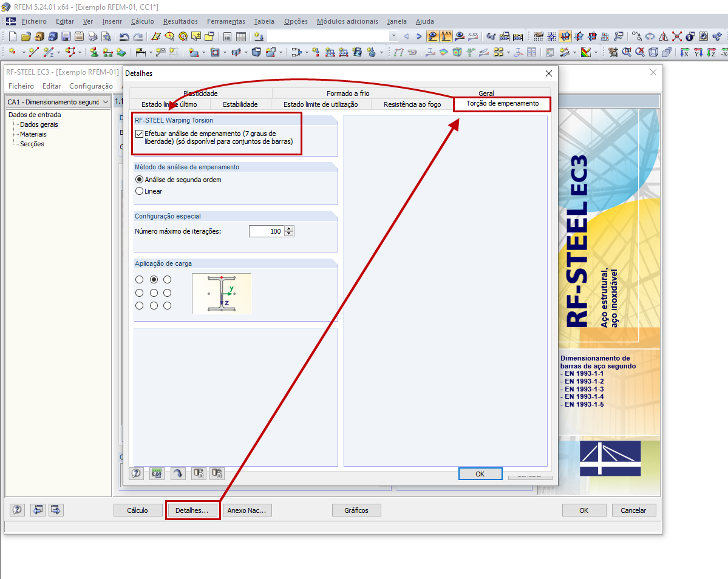The height and width of the screenshot is (579, 728).
Task: Uncheck Efetuar análise de empenamento checkbox
Action: point(139,134)
